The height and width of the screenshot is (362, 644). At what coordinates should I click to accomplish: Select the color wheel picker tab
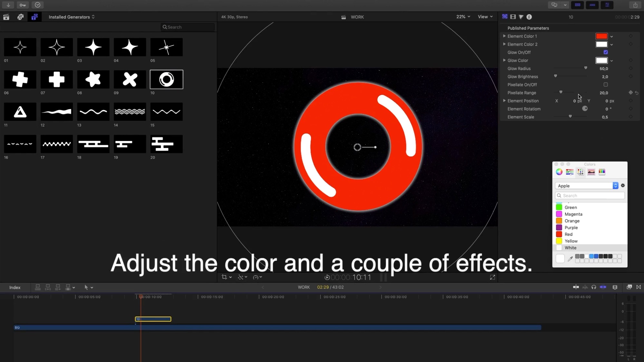point(559,172)
